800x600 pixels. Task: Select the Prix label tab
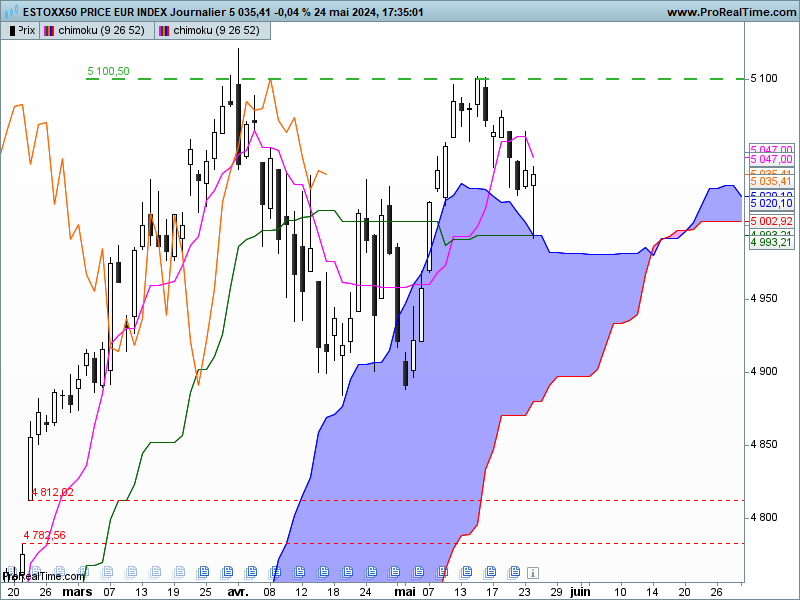(20, 31)
